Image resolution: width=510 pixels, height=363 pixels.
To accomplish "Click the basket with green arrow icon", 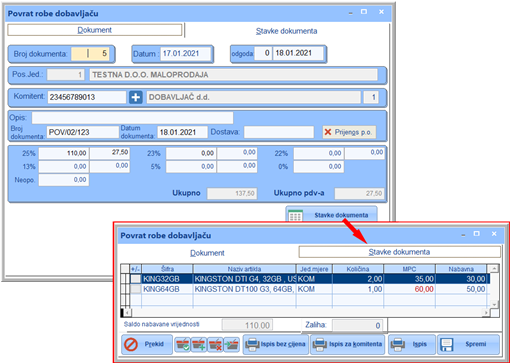I will click(x=232, y=345).
